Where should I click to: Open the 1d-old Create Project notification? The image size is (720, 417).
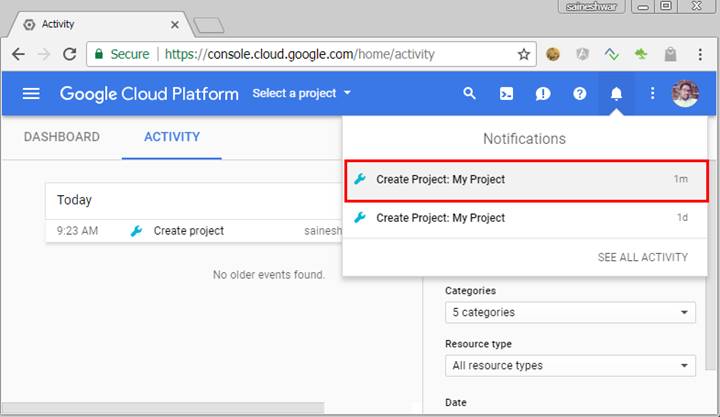[525, 218]
